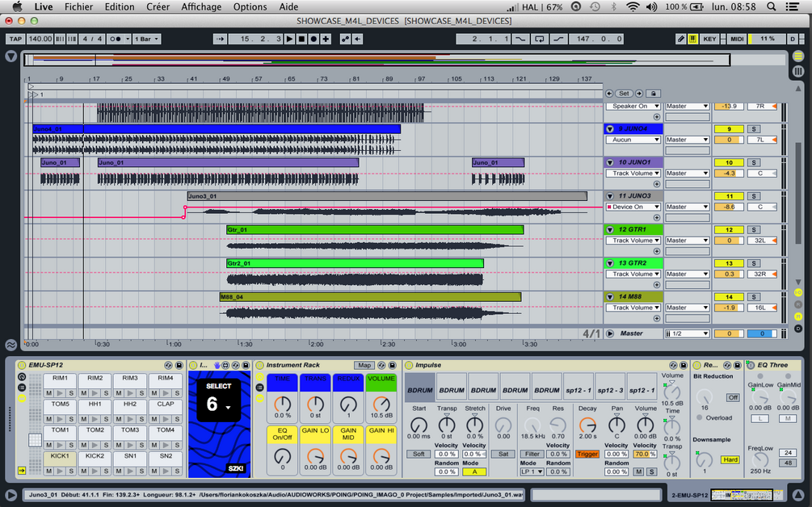Image resolution: width=812 pixels, height=507 pixels.
Task: Toggle the automation arm button
Action: [x=345, y=39]
